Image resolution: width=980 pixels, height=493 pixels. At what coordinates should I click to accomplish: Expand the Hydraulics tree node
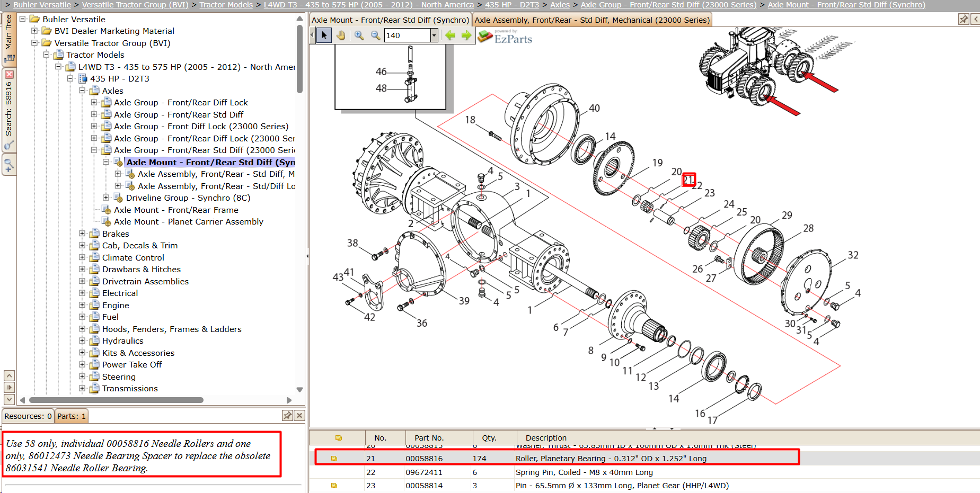point(82,340)
